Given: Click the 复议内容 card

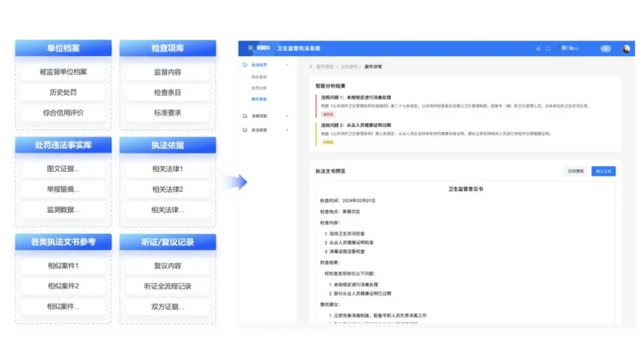Looking at the screenshot, I should click(x=167, y=265).
